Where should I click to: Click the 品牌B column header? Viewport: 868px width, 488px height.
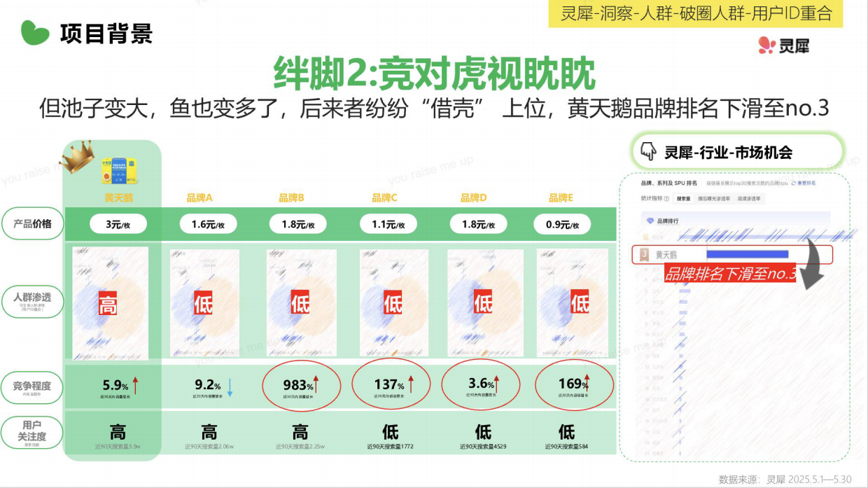click(x=291, y=198)
